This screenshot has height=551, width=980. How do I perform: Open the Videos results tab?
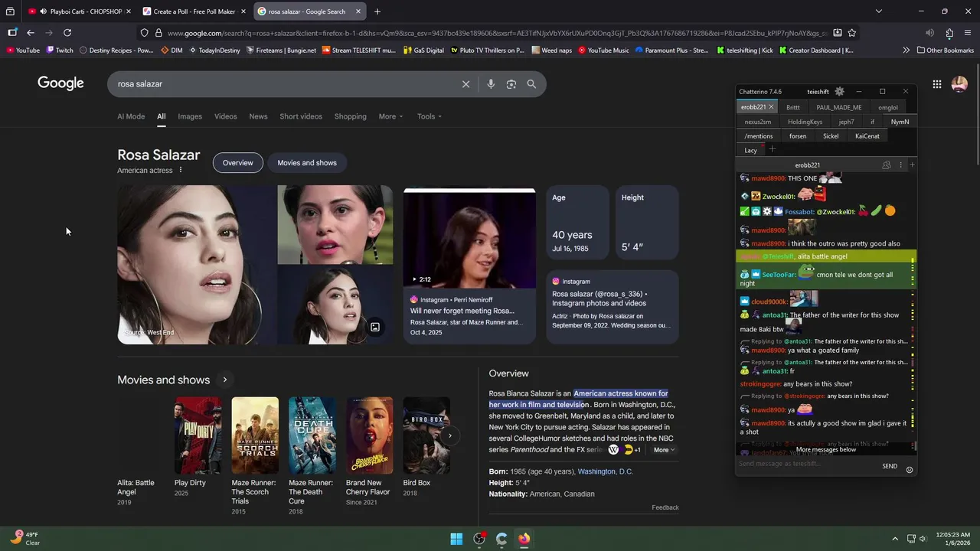[226, 116]
